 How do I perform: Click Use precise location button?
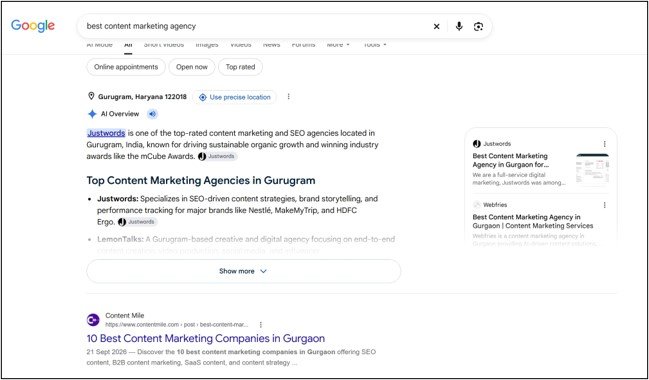pyautogui.click(x=234, y=97)
